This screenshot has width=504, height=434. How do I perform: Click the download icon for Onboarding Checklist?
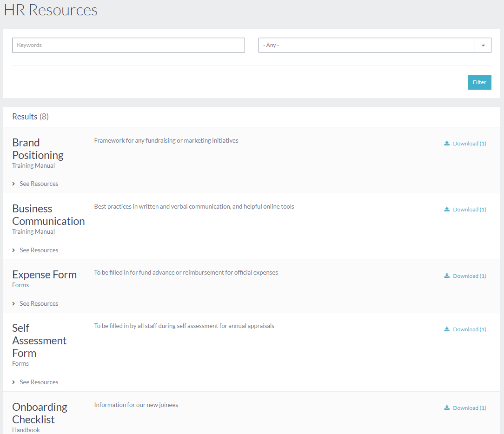(x=447, y=408)
